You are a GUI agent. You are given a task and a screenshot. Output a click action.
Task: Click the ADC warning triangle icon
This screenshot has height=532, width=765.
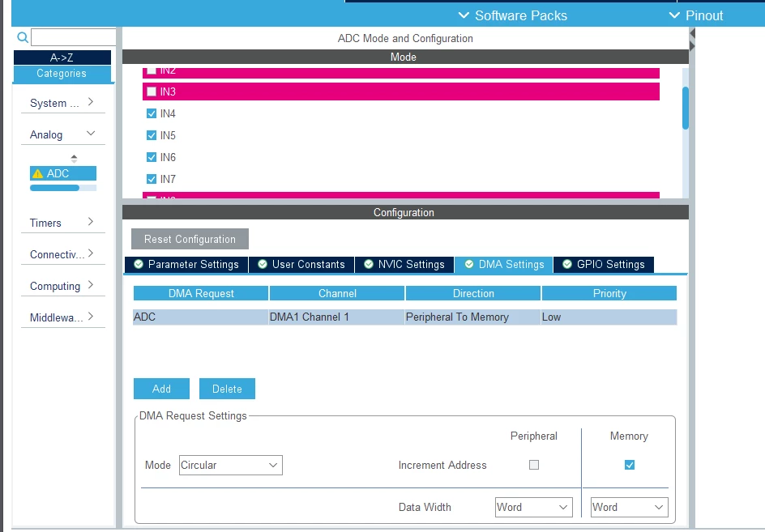tap(37, 173)
